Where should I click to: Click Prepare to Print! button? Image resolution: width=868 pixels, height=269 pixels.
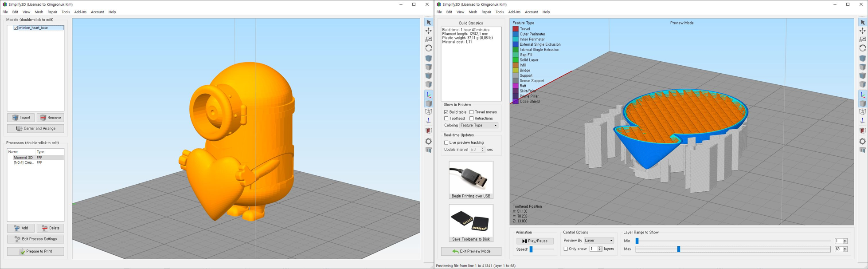[x=35, y=251]
